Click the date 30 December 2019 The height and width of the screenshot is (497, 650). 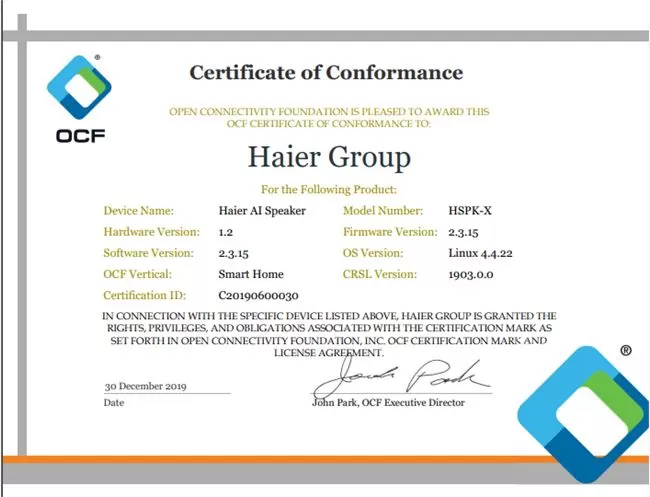147,387
